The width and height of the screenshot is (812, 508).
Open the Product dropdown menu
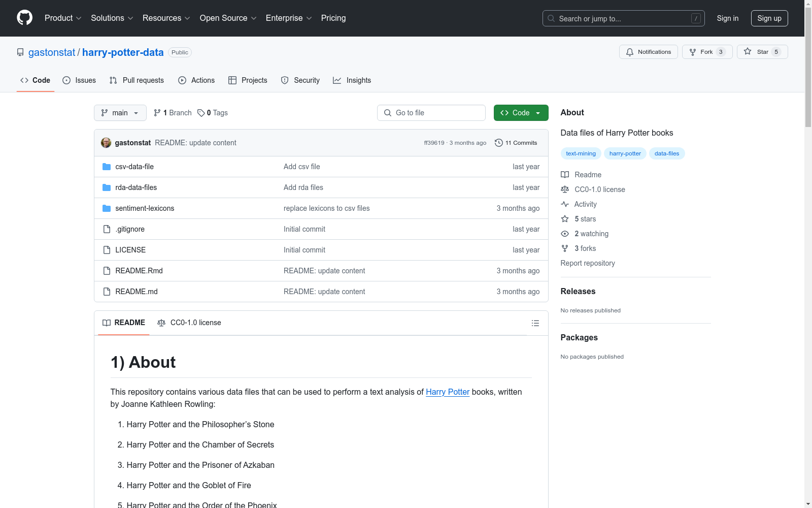click(63, 18)
